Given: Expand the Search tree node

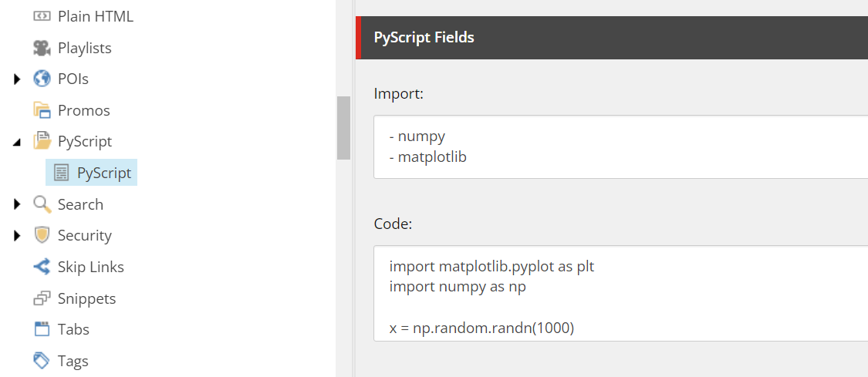Looking at the screenshot, I should point(17,204).
